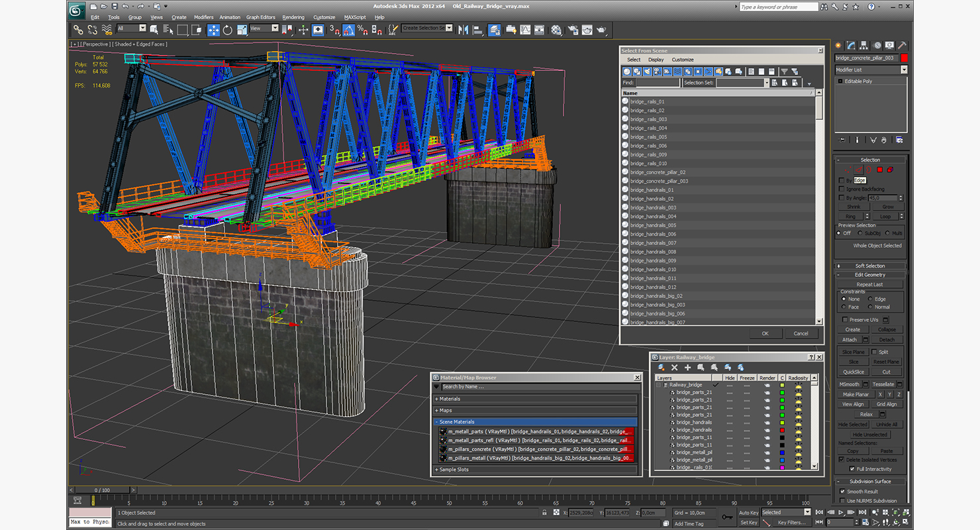Open the Animation menu
This screenshot has height=530, width=980.
click(230, 17)
